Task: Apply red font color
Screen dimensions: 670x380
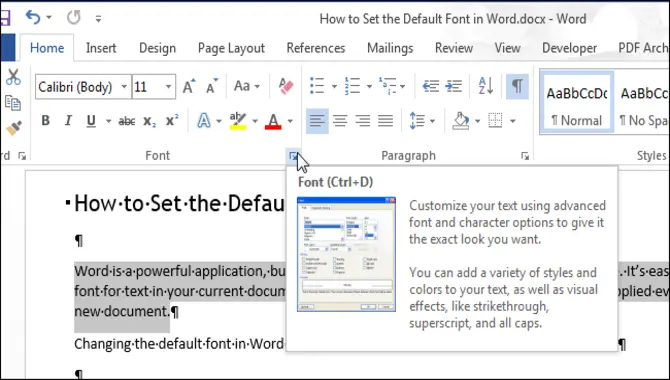Action: [x=273, y=121]
